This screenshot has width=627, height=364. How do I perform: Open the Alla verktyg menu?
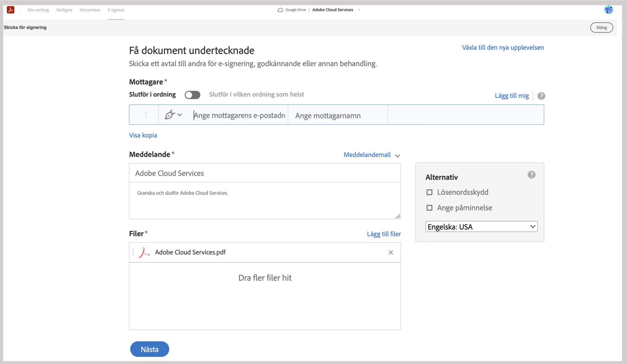pyautogui.click(x=38, y=10)
